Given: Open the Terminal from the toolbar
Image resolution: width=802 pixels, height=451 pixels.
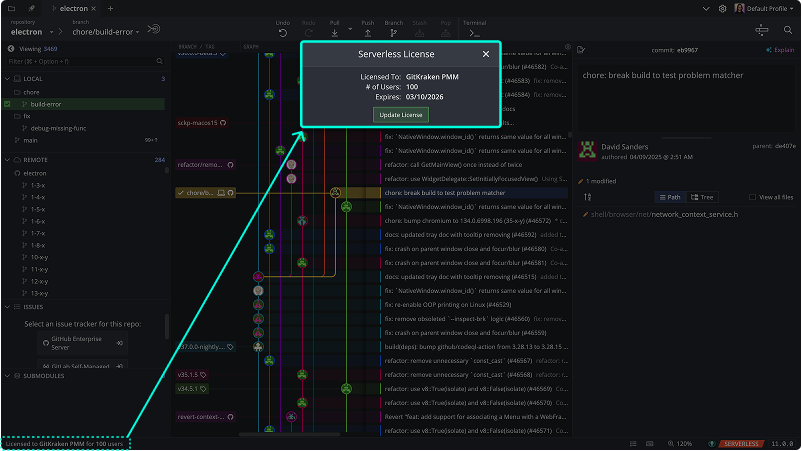Looking at the screenshot, I should pos(475,33).
